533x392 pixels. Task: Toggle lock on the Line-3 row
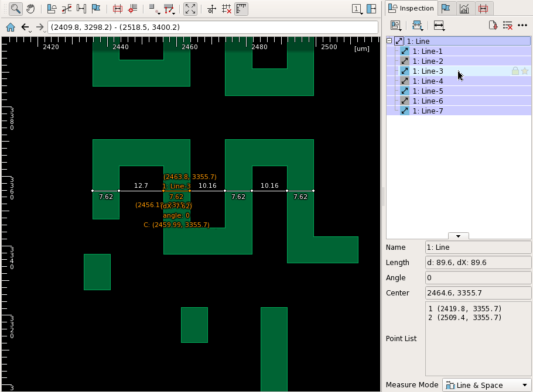(x=515, y=71)
